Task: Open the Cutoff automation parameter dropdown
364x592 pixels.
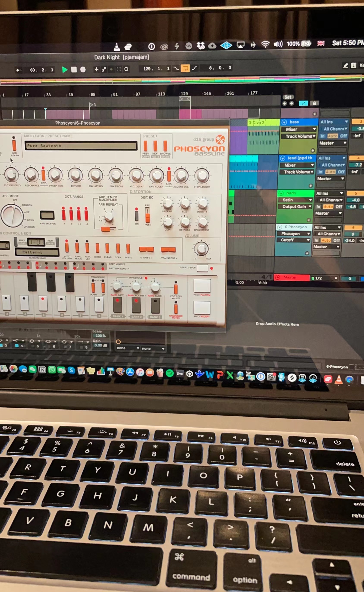Action: coord(292,240)
